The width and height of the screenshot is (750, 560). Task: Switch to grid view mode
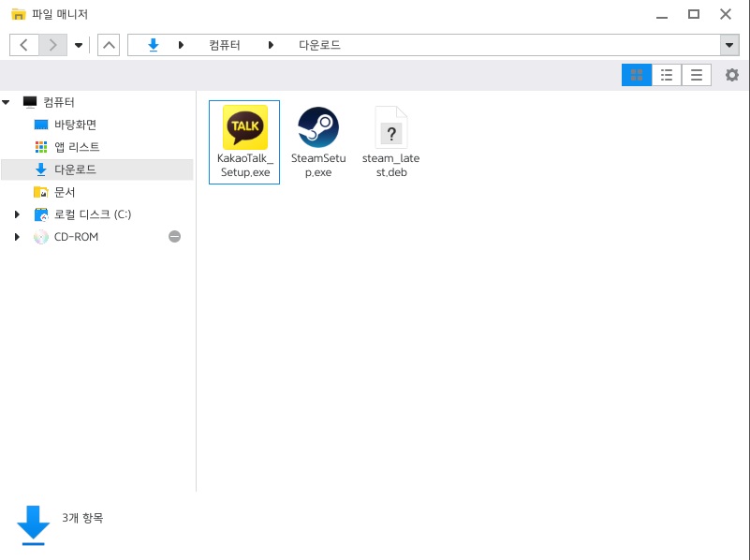tap(636, 75)
